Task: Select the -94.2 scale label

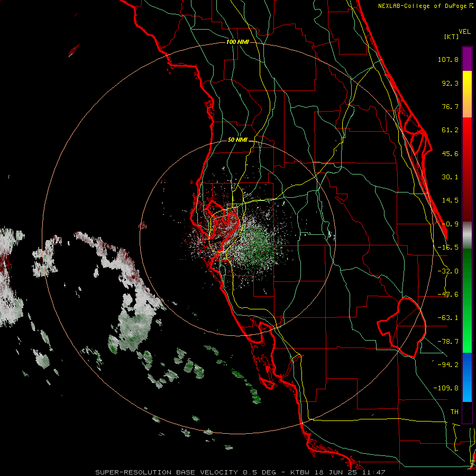Action: click(448, 364)
